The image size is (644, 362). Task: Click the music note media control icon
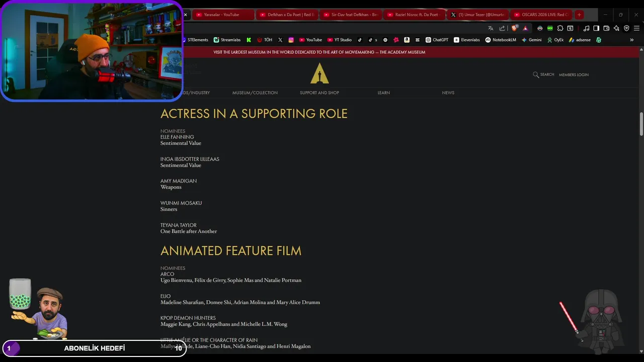coord(586,28)
